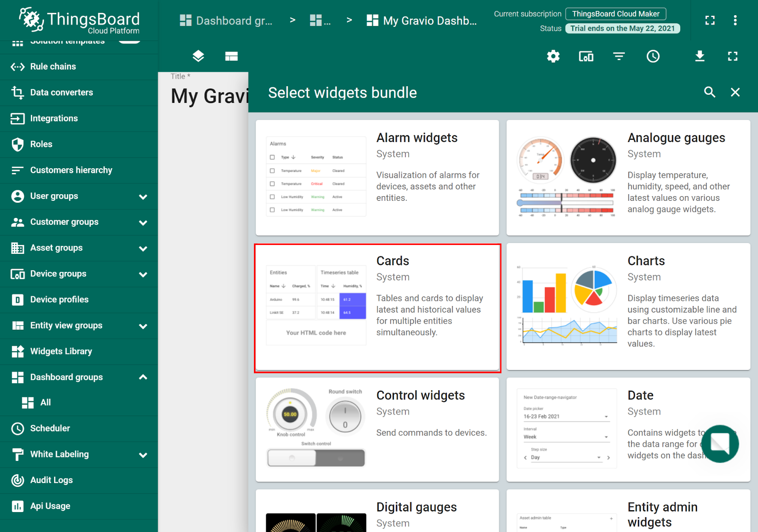Open search in the widgets bundle dialog

pyautogui.click(x=710, y=92)
